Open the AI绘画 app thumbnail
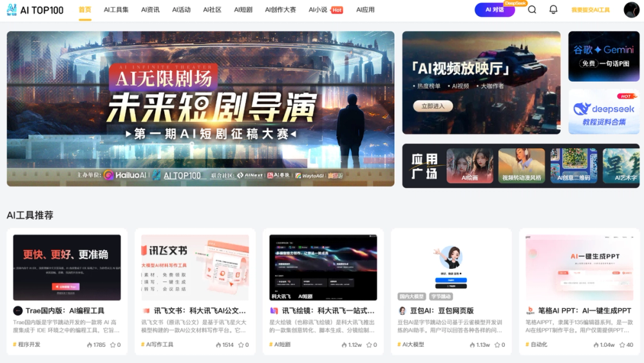 (x=470, y=166)
